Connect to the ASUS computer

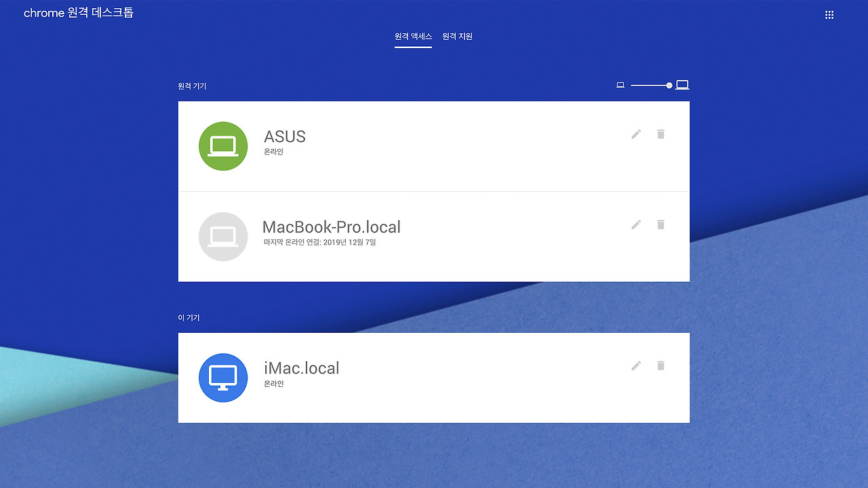407,146
